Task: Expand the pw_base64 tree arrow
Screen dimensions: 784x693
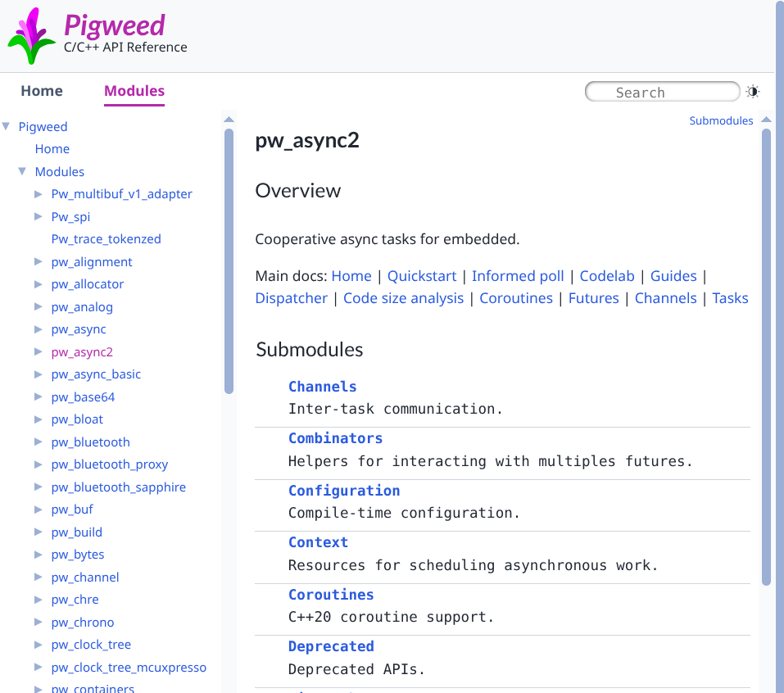Action: click(38, 396)
